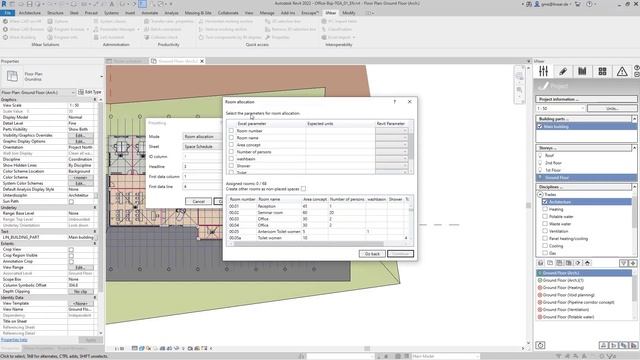
Task: Open Revit Parameter dropdown for Room number
Action: tap(391, 131)
